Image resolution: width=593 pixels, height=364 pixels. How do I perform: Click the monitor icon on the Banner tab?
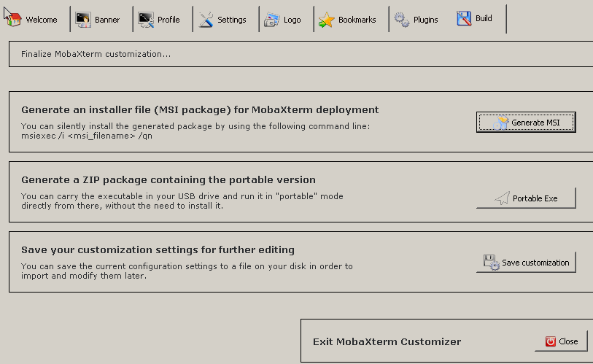[83, 20]
